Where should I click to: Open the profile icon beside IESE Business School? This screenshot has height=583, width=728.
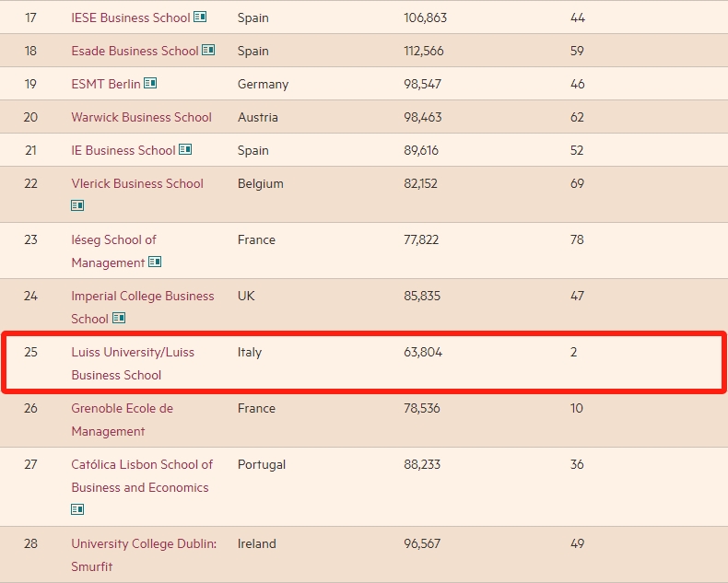(200, 17)
